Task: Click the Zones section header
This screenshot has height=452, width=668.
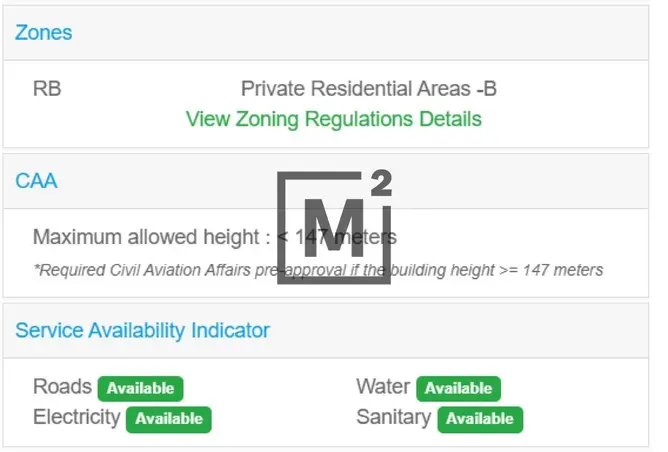Action: 325,33
